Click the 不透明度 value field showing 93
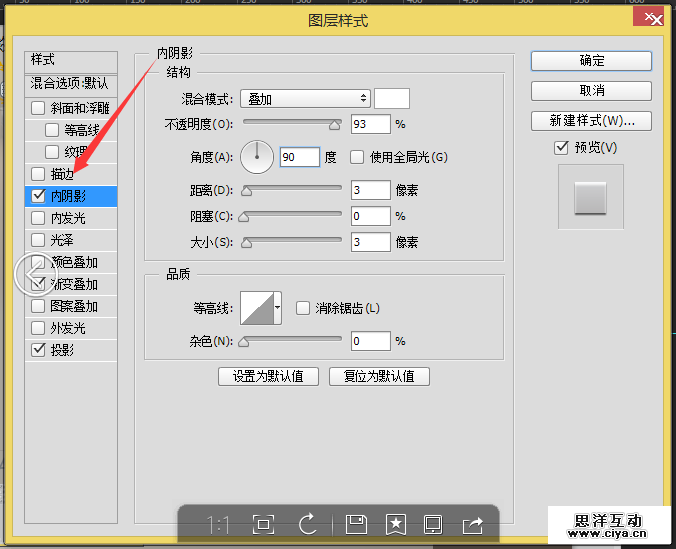 (x=371, y=124)
